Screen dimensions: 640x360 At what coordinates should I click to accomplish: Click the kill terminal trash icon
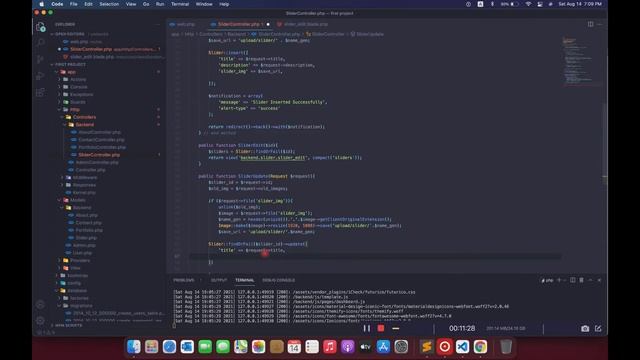(581, 280)
